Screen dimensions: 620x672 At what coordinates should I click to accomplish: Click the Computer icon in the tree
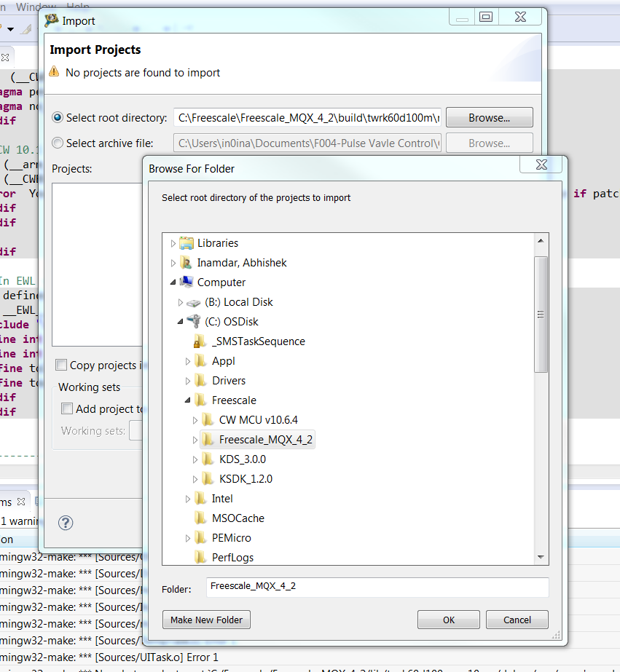[186, 282]
